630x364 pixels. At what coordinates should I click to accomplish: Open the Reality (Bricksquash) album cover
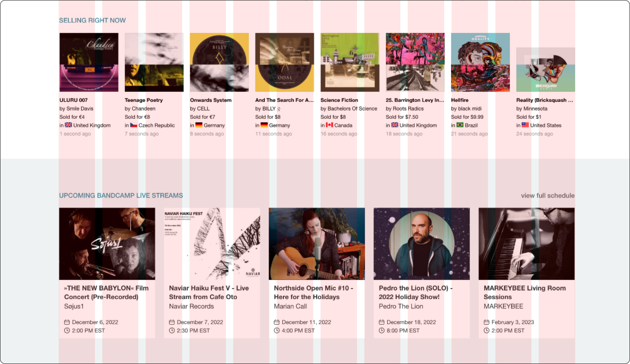[x=546, y=70]
